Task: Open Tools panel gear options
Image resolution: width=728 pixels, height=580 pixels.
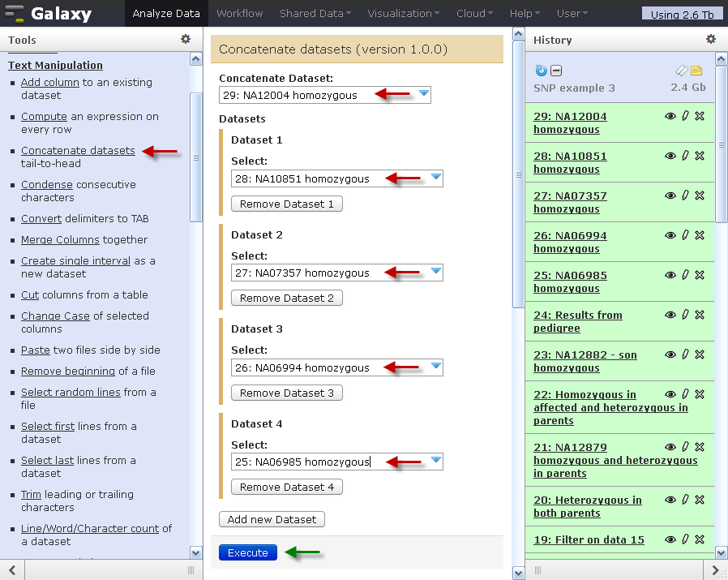Action: coord(186,39)
